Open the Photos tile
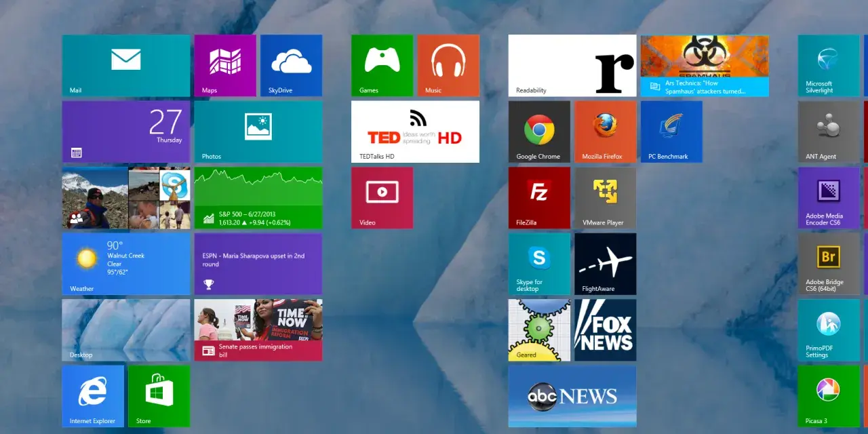The image size is (868, 434). (x=258, y=132)
